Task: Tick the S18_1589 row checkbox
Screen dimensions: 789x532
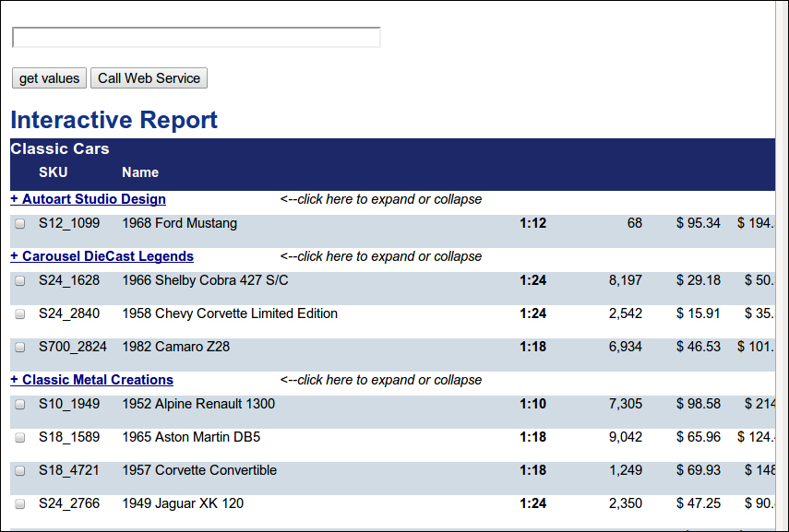Action: pos(20,438)
